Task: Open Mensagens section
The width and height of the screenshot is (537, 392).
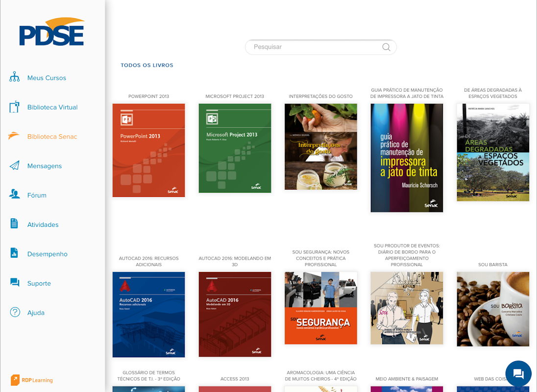Action: click(x=45, y=166)
